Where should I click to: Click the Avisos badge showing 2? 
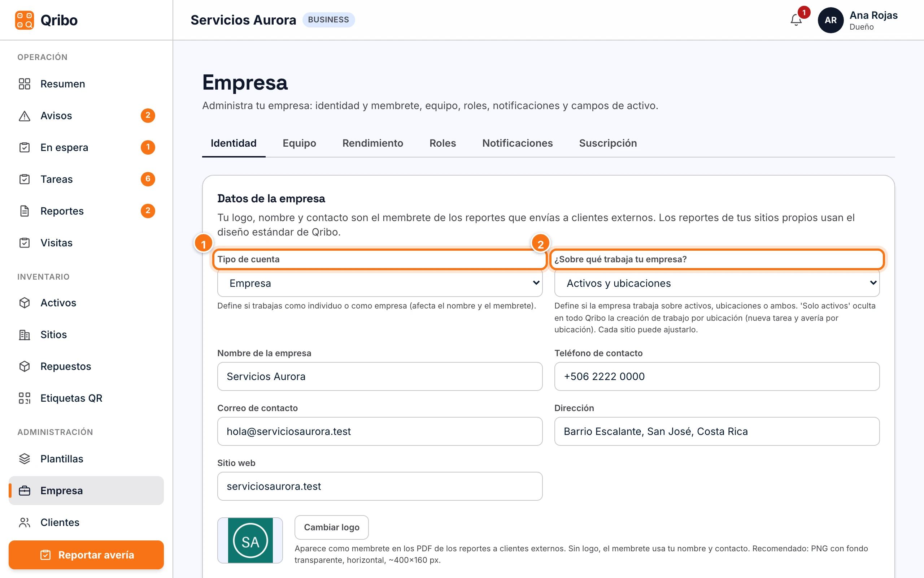coord(148,116)
